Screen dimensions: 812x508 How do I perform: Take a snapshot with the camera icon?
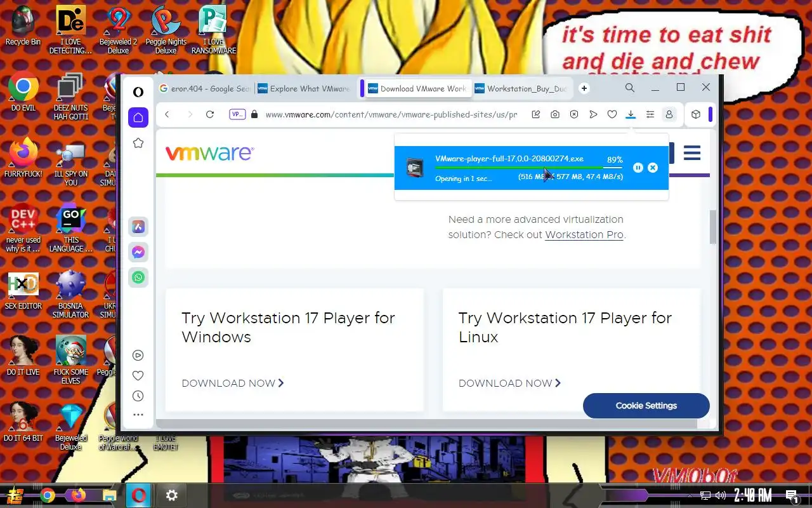click(555, 114)
